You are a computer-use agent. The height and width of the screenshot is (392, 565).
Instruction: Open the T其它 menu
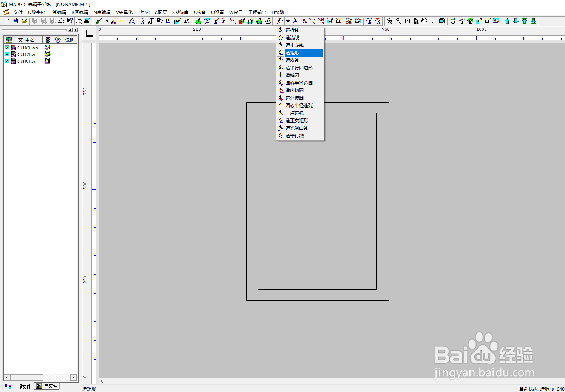pyautogui.click(x=144, y=12)
